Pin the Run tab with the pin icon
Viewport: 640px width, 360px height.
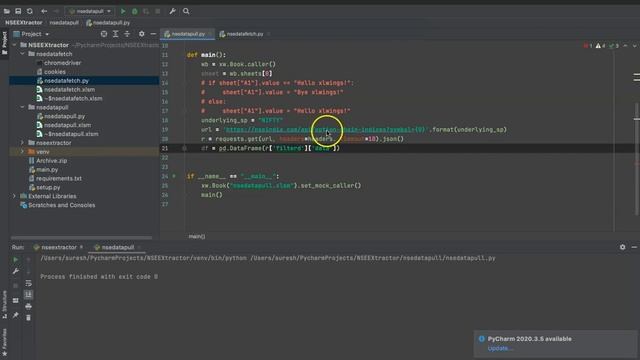click(x=16, y=315)
